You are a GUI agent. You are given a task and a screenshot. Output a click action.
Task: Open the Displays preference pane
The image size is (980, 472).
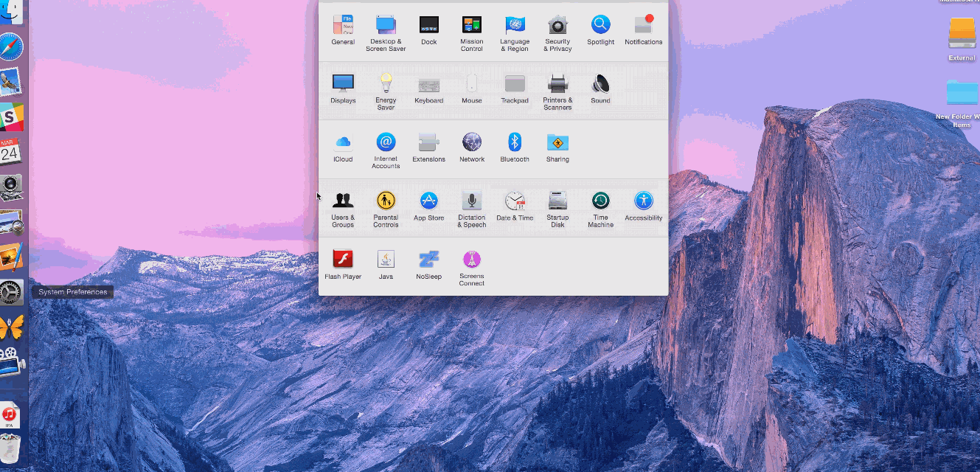pyautogui.click(x=343, y=88)
